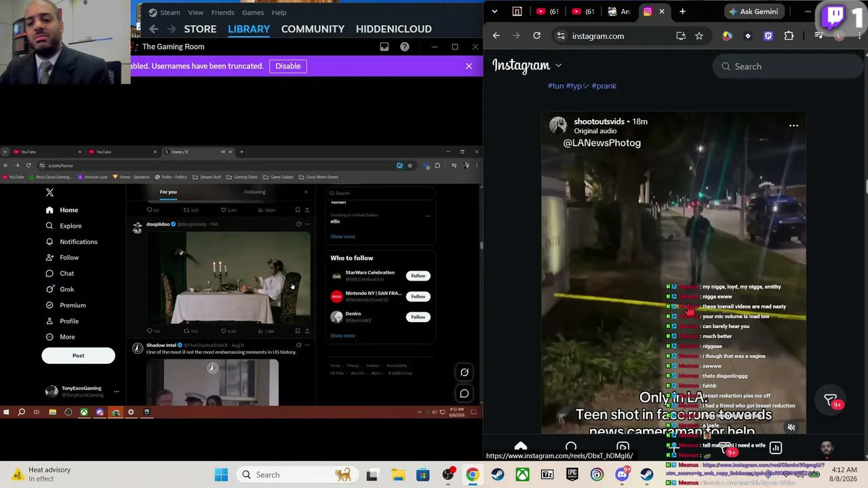This screenshot has height=488, width=868.
Task: Switch to the Following tab on X
Action: point(254,192)
